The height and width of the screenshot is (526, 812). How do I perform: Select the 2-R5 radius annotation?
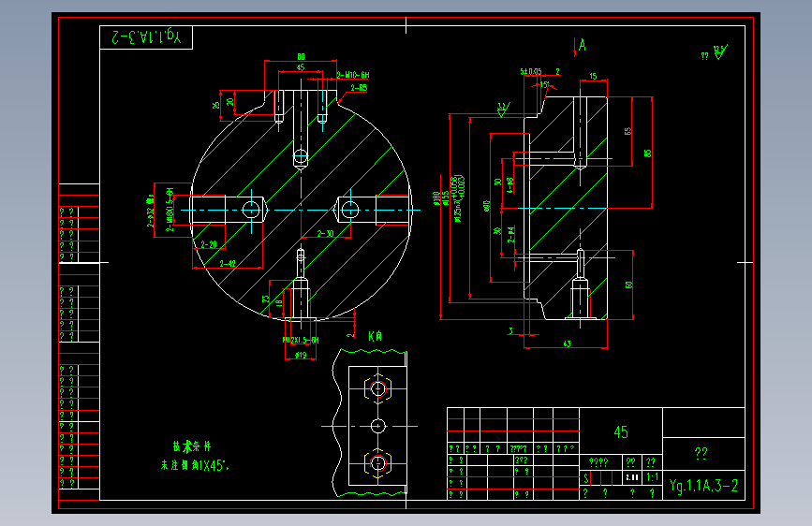pos(359,88)
